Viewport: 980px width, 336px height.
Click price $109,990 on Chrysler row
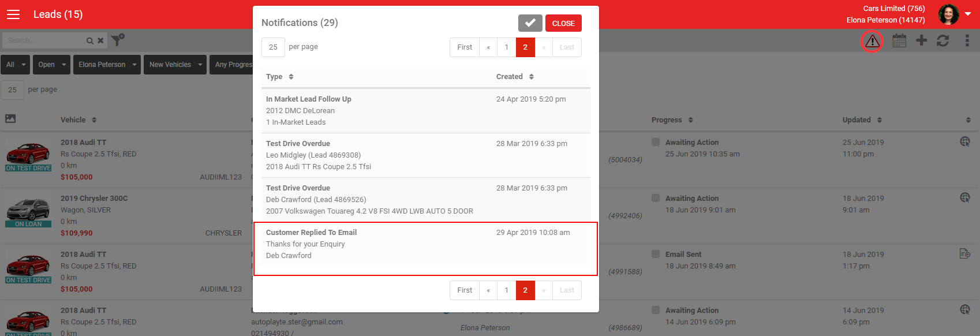77,233
